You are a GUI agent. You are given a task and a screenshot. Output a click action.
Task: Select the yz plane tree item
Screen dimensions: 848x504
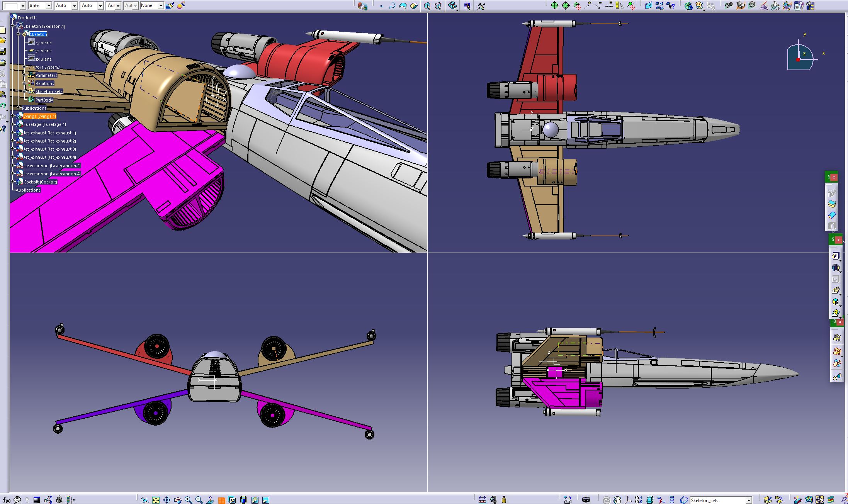[x=43, y=51]
